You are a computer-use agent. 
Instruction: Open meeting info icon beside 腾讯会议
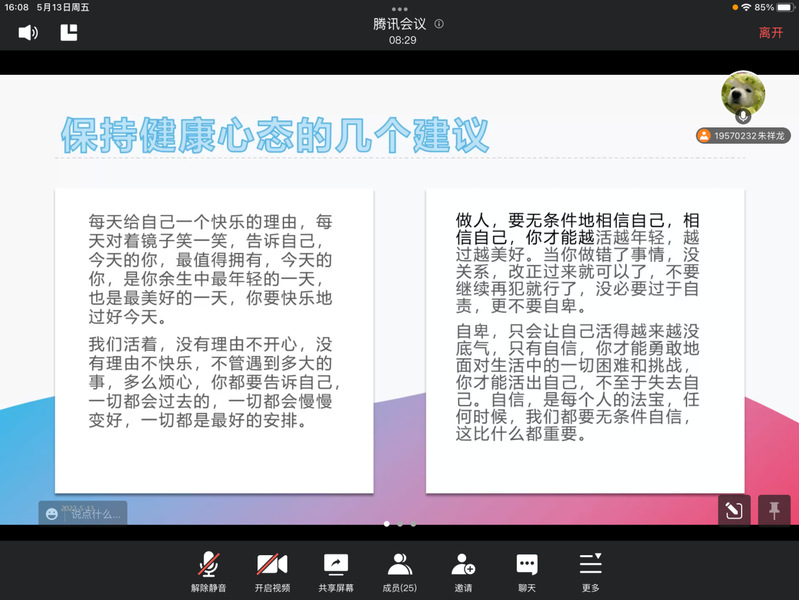pyautogui.click(x=439, y=23)
